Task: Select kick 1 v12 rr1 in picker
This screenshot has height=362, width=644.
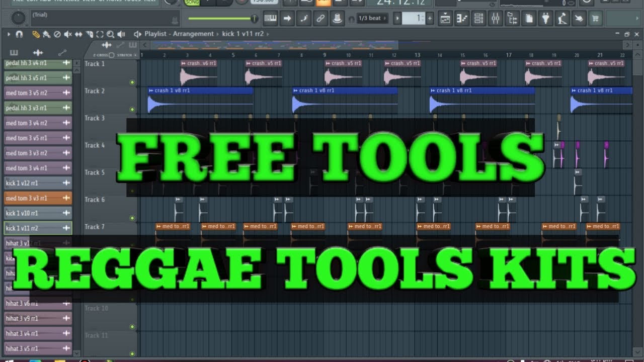Action: (x=38, y=183)
